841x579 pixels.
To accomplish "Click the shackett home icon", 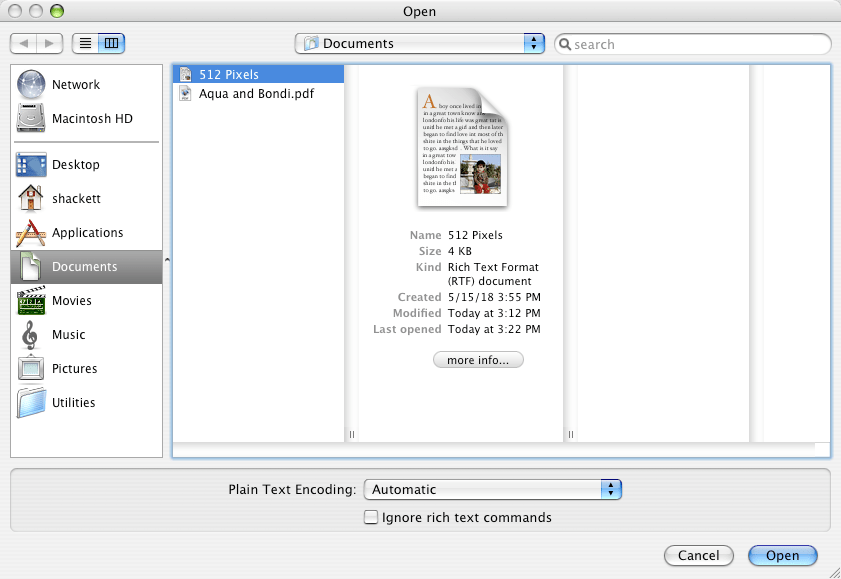I will pos(31,198).
